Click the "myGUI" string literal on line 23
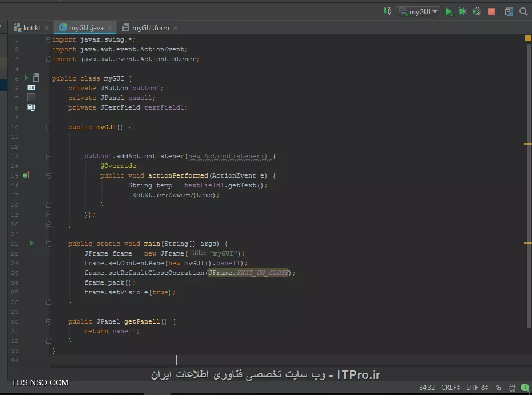The image size is (532, 395). (223, 253)
